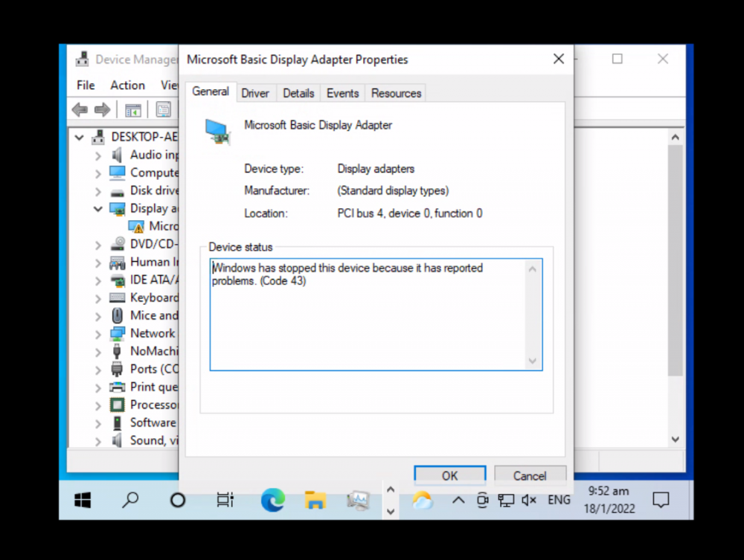
Task: Launch Microsoft Edge from taskbar
Action: [x=273, y=500]
